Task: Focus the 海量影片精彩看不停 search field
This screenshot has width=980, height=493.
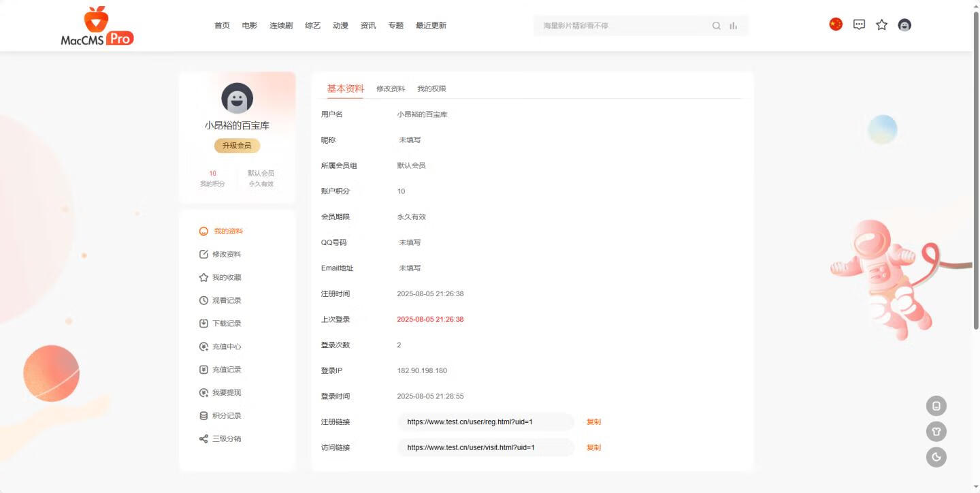Action: (623, 26)
